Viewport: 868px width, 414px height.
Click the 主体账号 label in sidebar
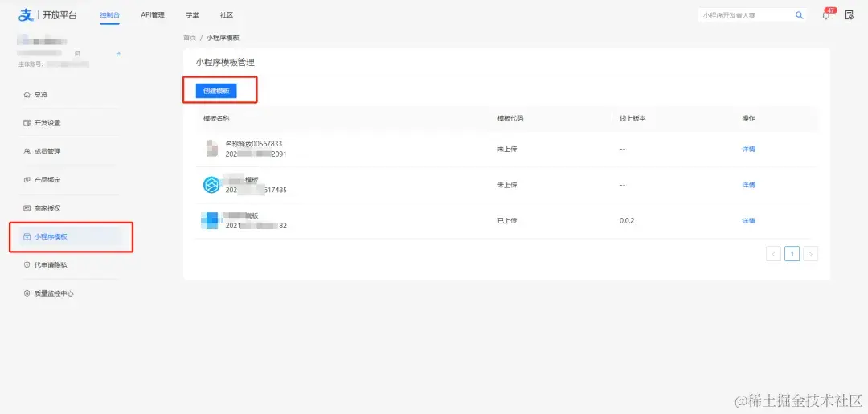coord(31,64)
